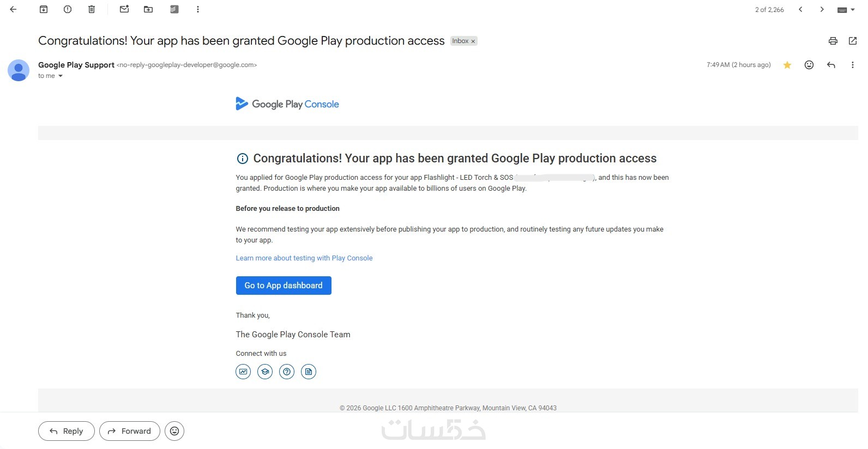Archive this email

click(x=44, y=9)
